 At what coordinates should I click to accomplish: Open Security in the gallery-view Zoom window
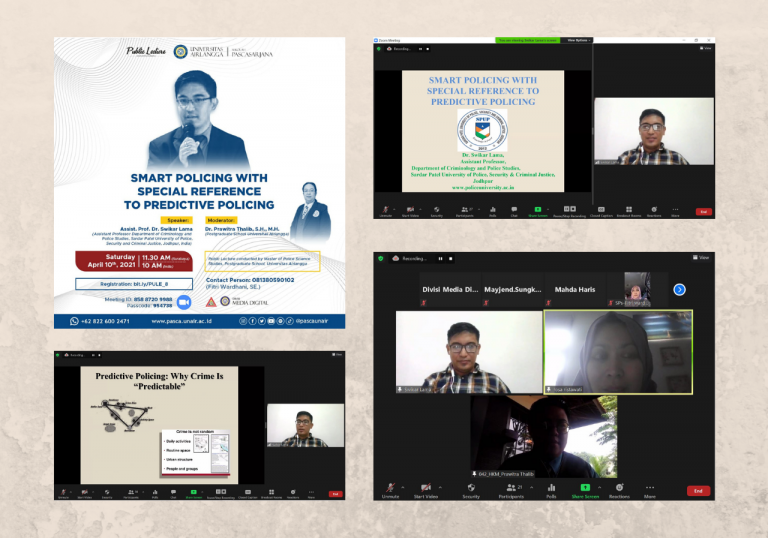(x=471, y=490)
